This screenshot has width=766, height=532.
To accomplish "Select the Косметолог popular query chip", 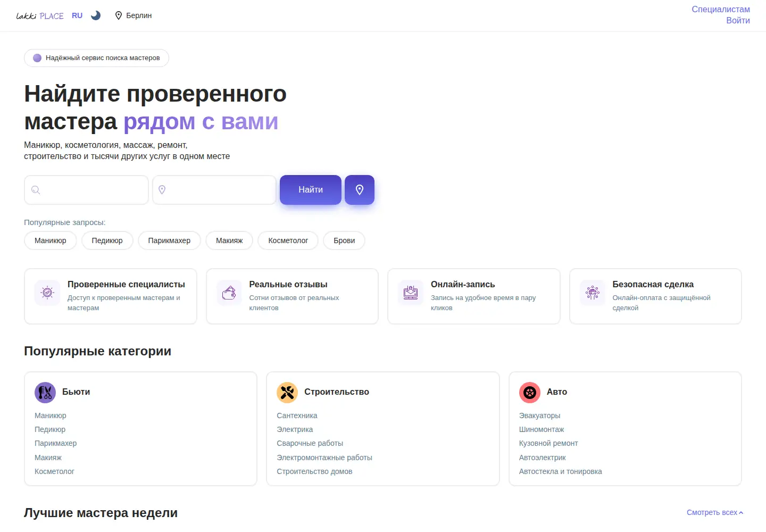I will point(288,240).
